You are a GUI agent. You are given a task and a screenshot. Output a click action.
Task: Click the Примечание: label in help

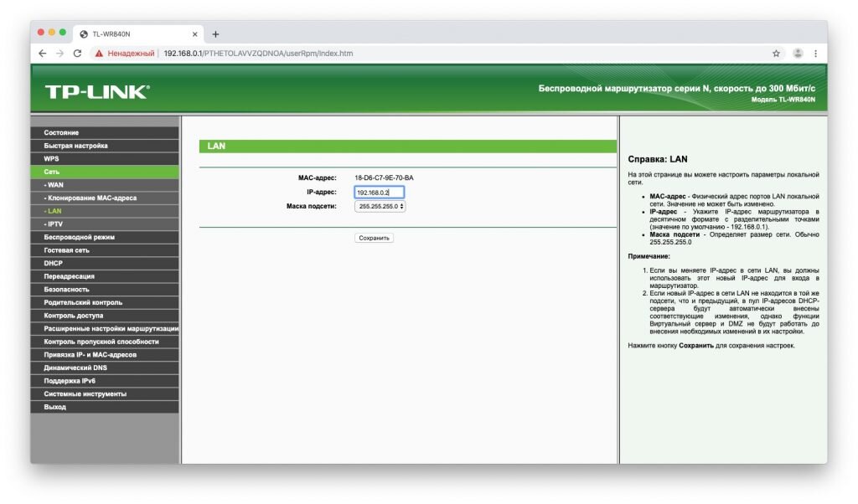coord(649,256)
